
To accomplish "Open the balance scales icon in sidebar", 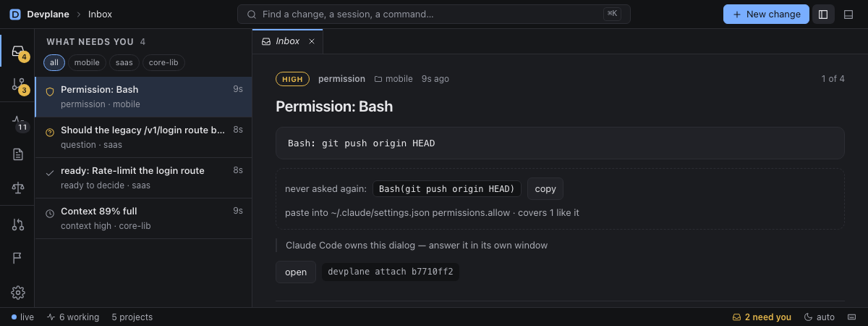I will pyautogui.click(x=18, y=188).
